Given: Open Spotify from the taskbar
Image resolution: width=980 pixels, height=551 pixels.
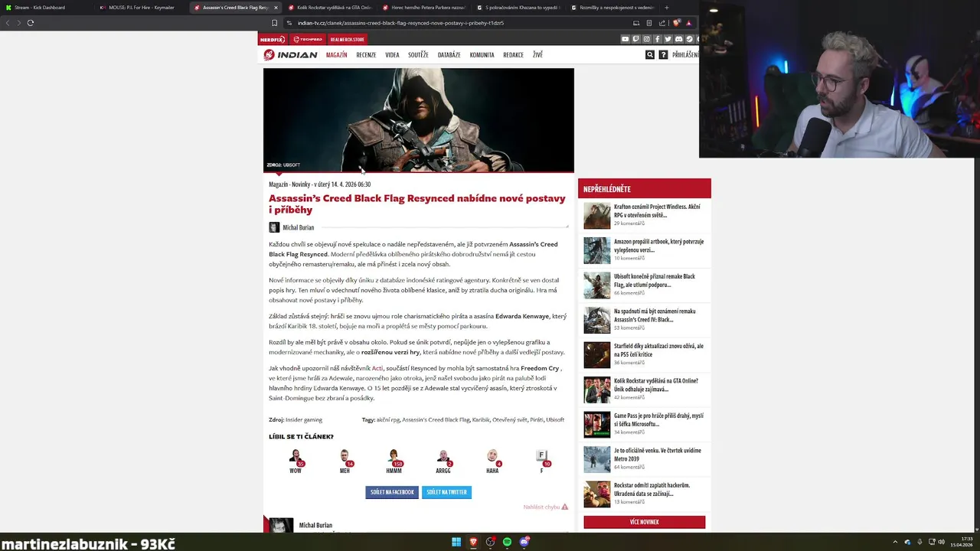Looking at the screenshot, I should [507, 542].
